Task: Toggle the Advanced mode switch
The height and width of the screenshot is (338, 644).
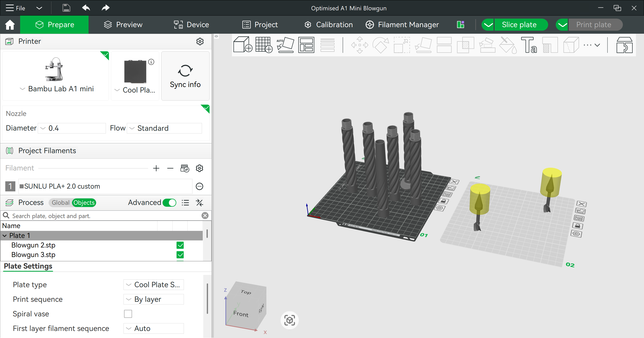Action: coord(169,203)
